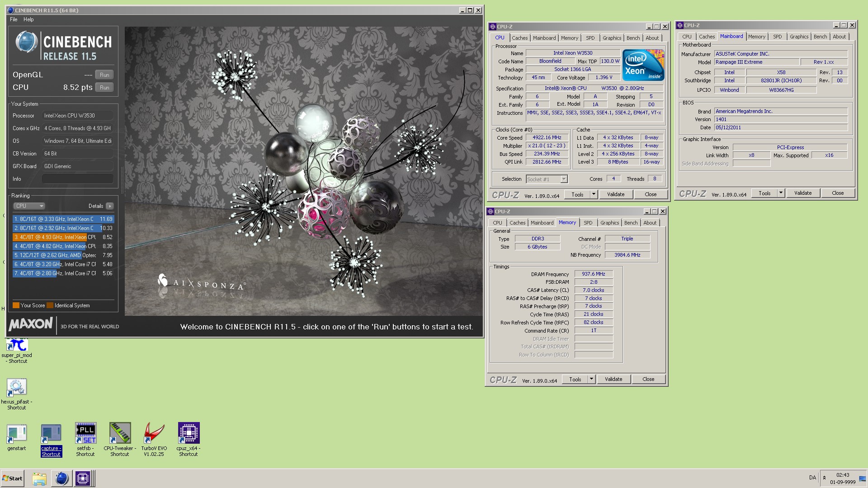Click the Windows Explorer taskbar icon
868x488 pixels.
coord(39,479)
